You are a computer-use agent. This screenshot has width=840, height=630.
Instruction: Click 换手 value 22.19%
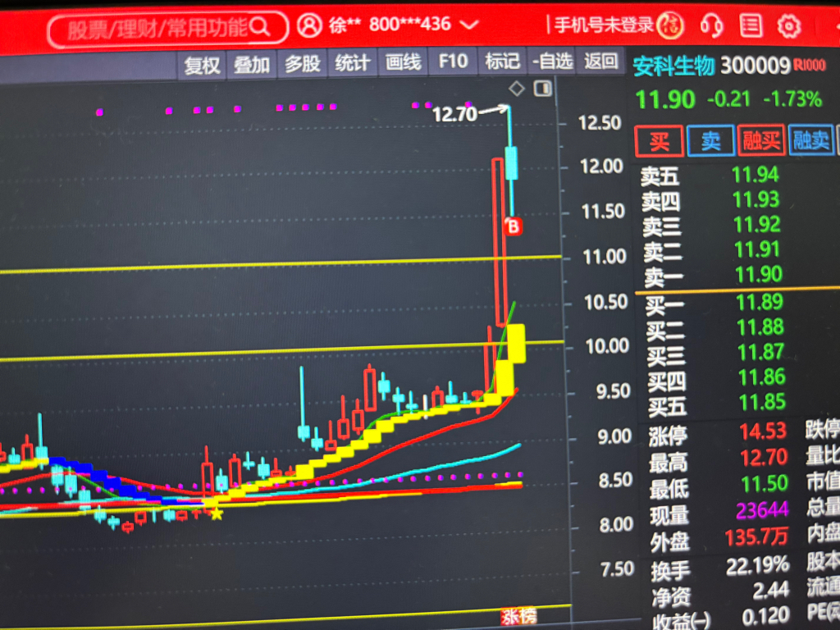[757, 566]
